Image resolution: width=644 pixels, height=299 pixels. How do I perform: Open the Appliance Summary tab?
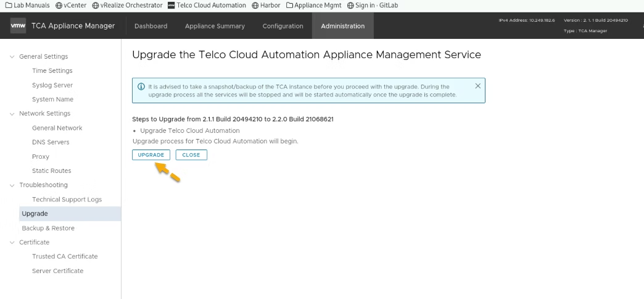(x=215, y=26)
